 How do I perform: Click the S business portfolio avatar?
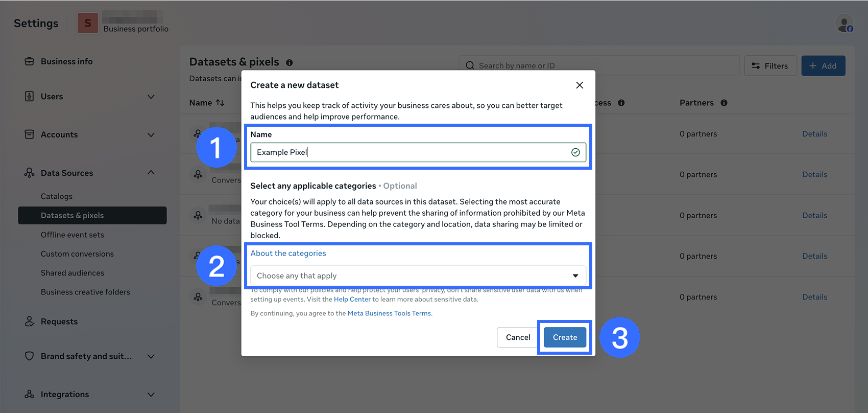[x=88, y=23]
